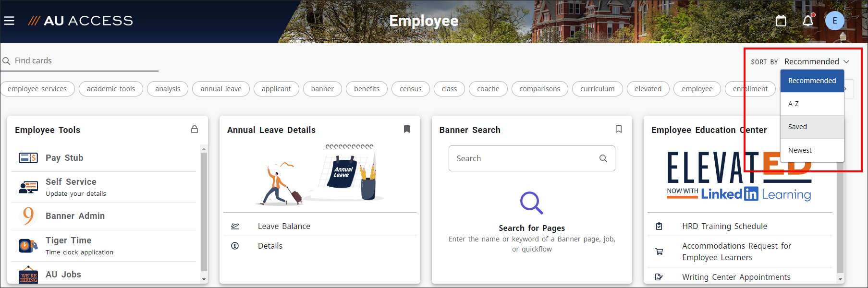Filter by census tag
The image size is (868, 288).
pyautogui.click(x=411, y=89)
